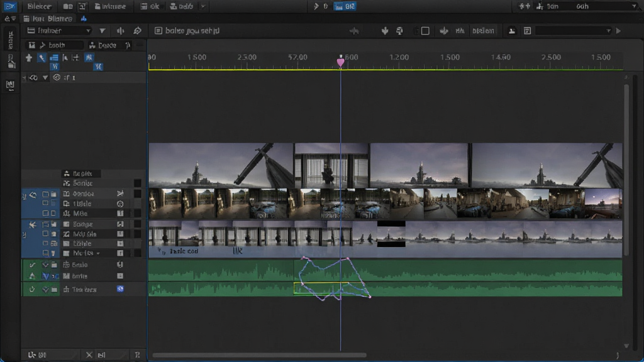This screenshot has width=644, height=362.
Task: Select the project tab below the top bar
Action: 48,18
